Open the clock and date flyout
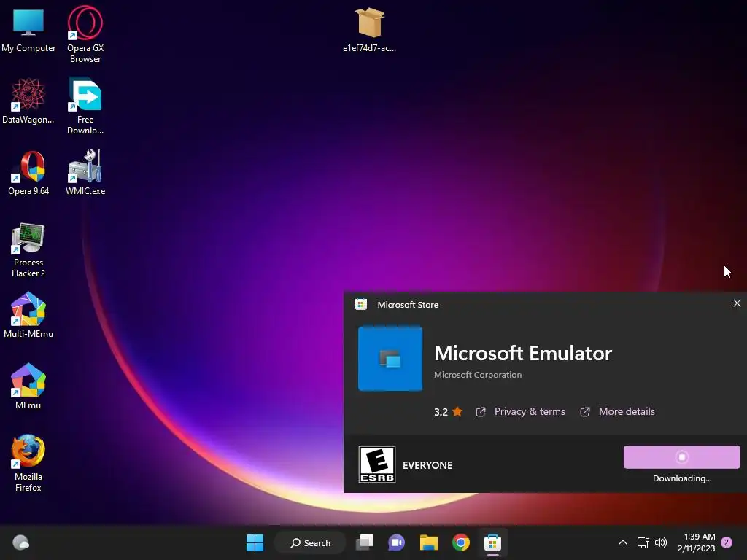 coord(696,542)
